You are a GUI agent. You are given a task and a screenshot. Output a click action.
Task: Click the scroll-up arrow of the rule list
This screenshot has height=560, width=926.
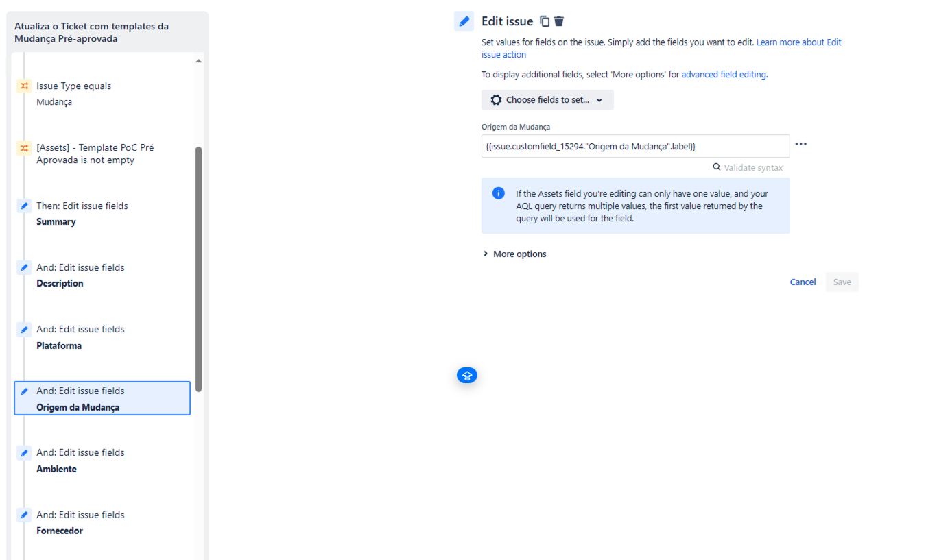(x=198, y=61)
